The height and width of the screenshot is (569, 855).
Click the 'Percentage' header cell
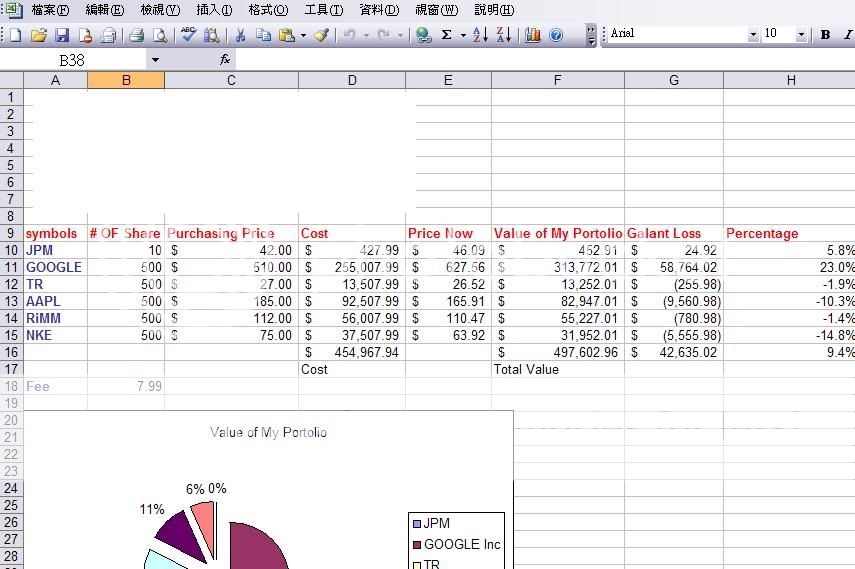coord(790,233)
